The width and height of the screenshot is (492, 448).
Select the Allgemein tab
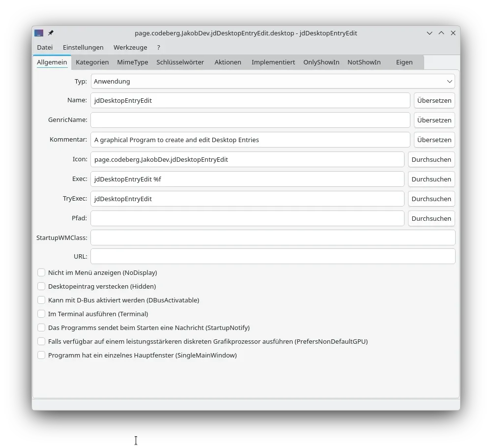click(x=52, y=62)
